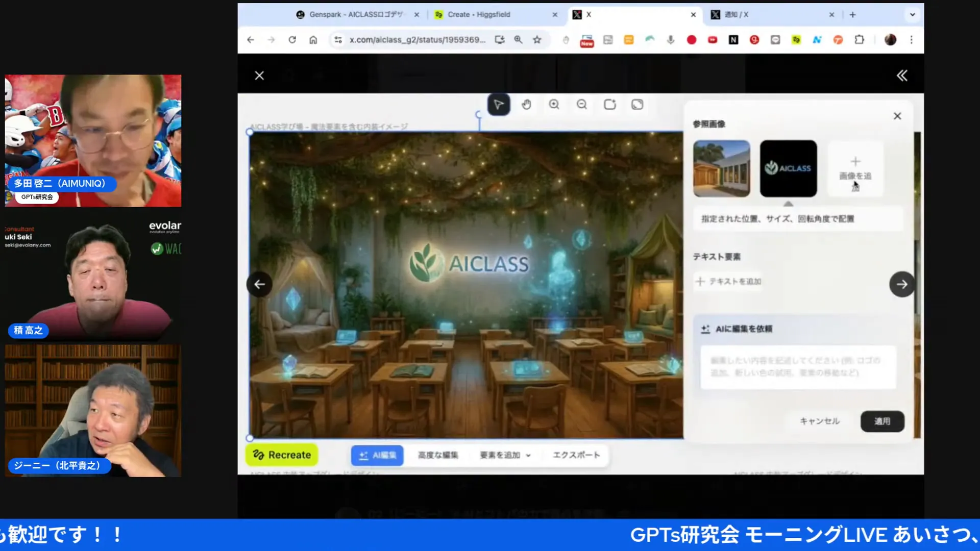The image size is (980, 551).
Task: Add a new reference image
Action: [x=855, y=169]
